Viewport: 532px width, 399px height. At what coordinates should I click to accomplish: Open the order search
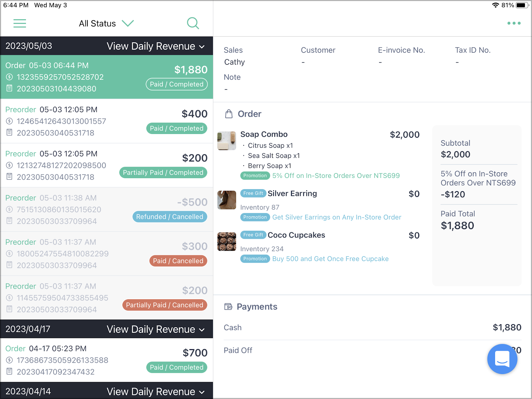[x=193, y=23]
